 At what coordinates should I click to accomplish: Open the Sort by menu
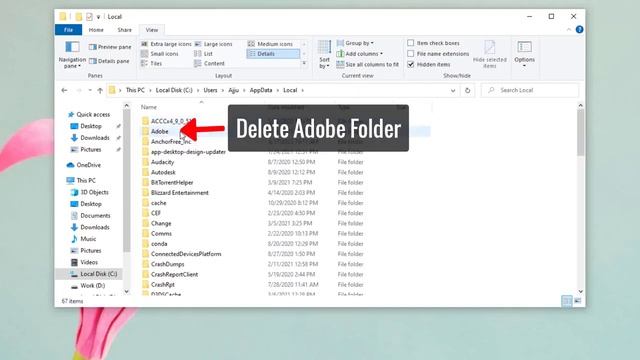[x=324, y=54]
